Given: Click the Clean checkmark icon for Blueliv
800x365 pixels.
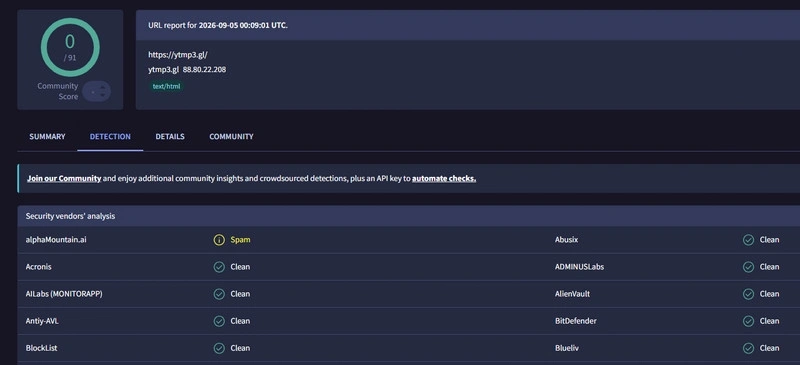Looking at the screenshot, I should click(x=748, y=348).
